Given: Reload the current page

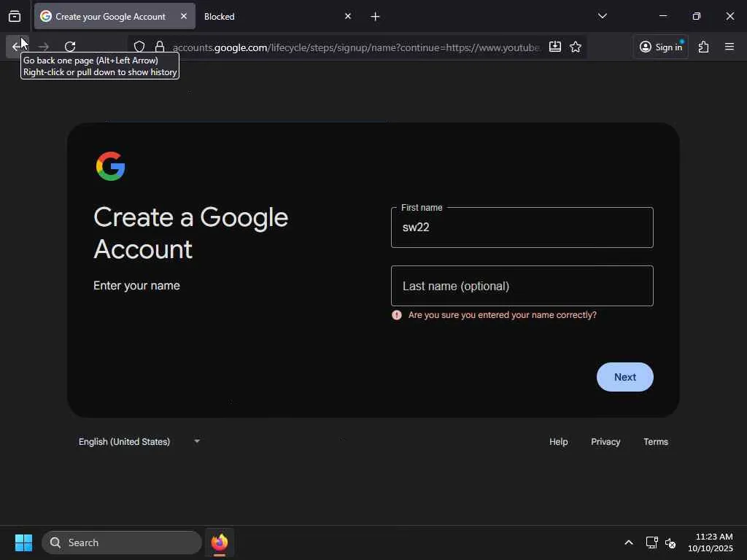Looking at the screenshot, I should click(x=70, y=47).
